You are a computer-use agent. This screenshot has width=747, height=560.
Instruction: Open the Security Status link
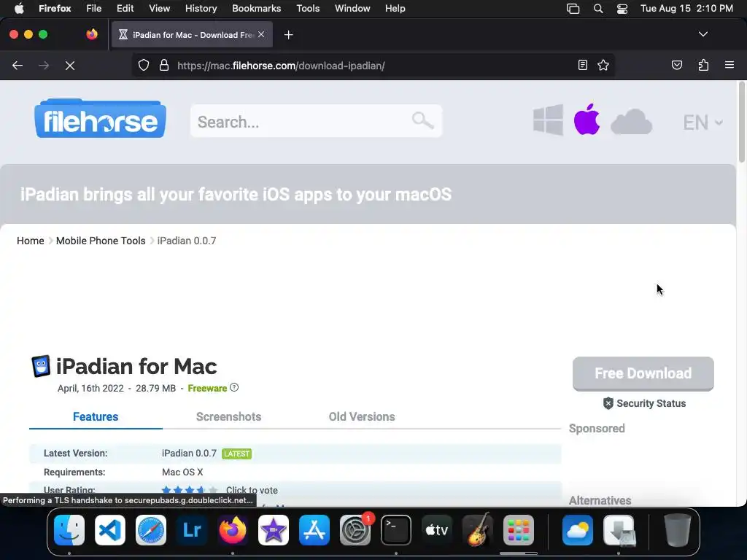pyautogui.click(x=651, y=403)
